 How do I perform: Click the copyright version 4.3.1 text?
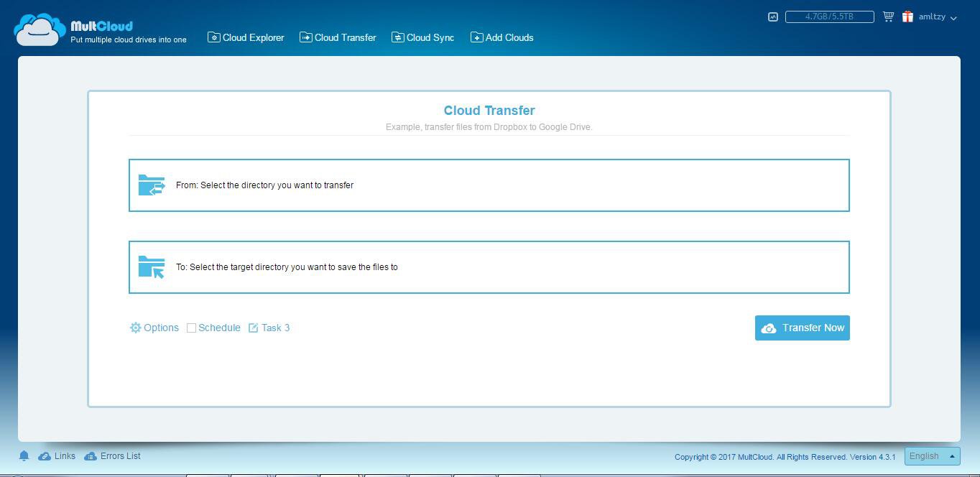point(785,457)
